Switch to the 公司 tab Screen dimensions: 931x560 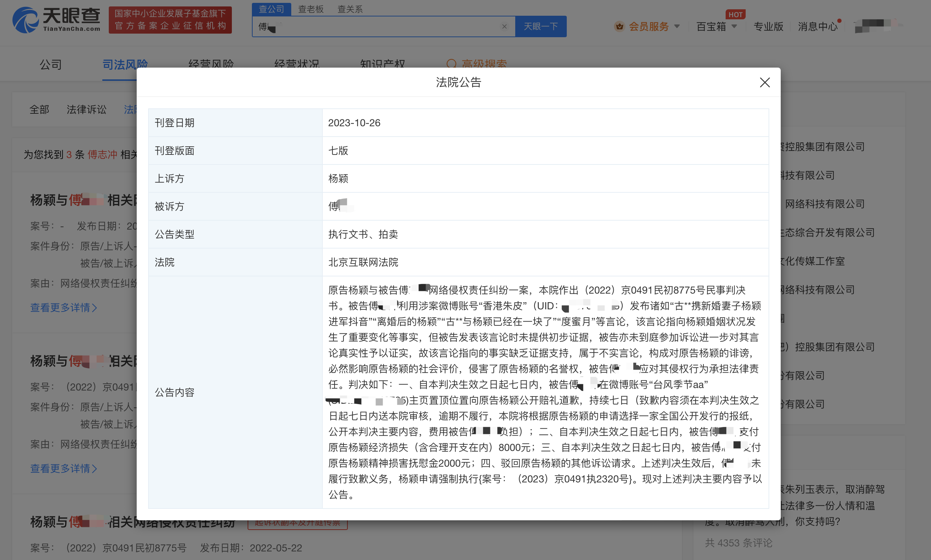tap(50, 64)
